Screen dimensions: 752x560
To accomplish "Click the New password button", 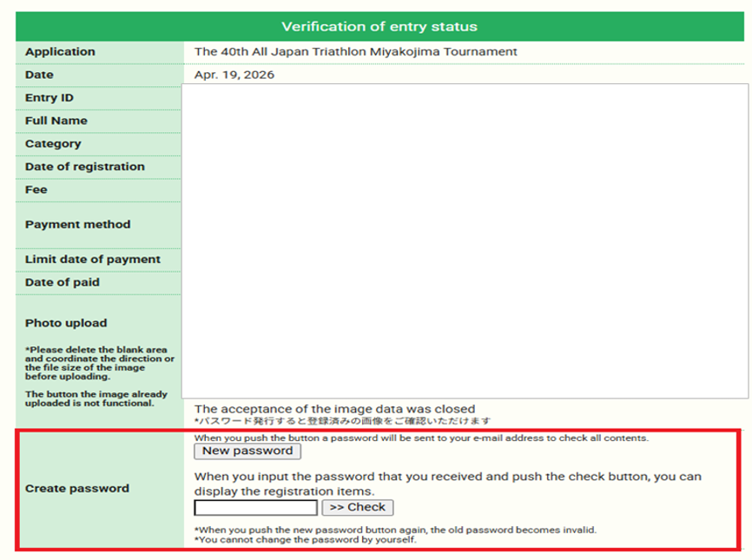I will click(247, 451).
